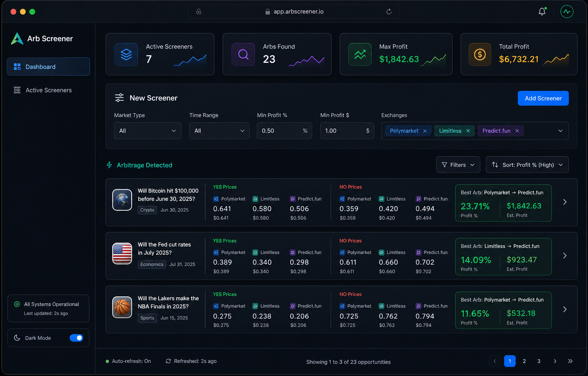Click the Arbs Found magnifier icon
588x376 pixels.
tap(243, 54)
